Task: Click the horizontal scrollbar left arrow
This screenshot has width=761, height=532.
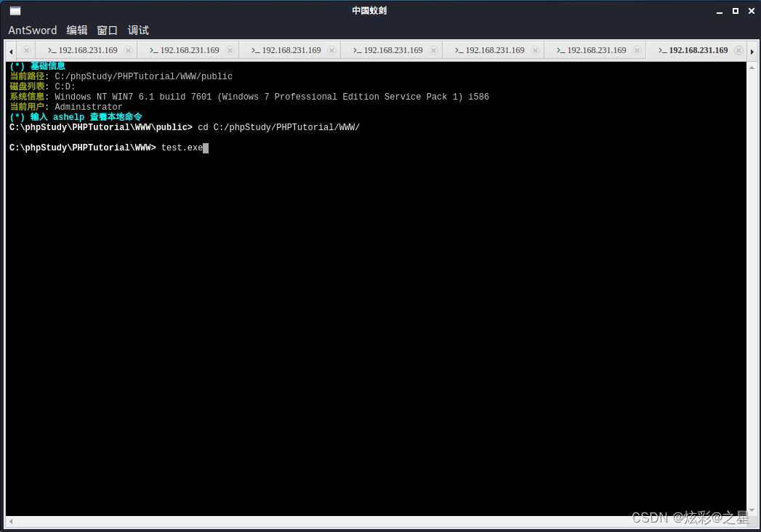Action: point(11,522)
